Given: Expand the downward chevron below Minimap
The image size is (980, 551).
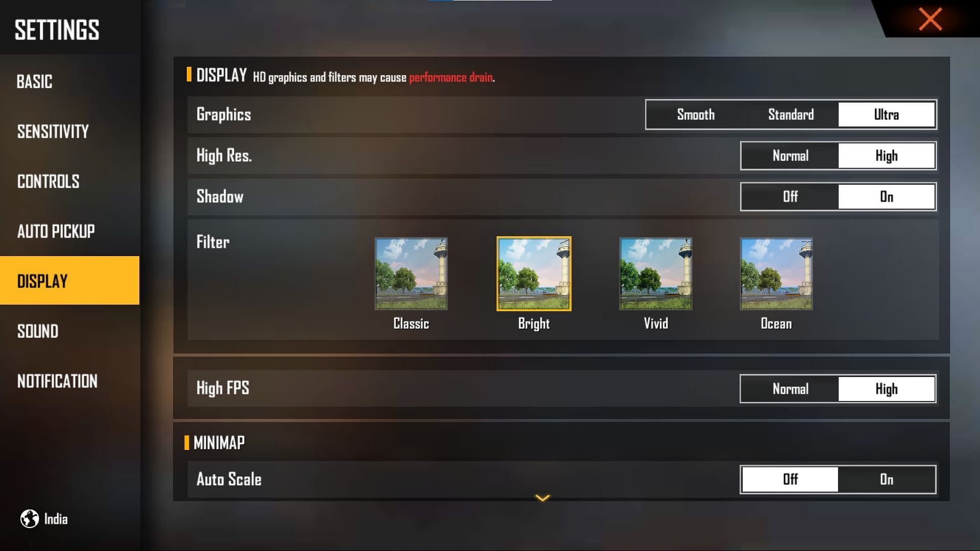Looking at the screenshot, I should point(543,498).
